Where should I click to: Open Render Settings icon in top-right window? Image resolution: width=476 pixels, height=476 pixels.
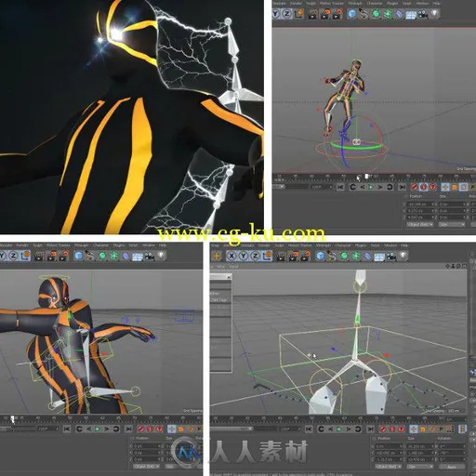(x=337, y=14)
